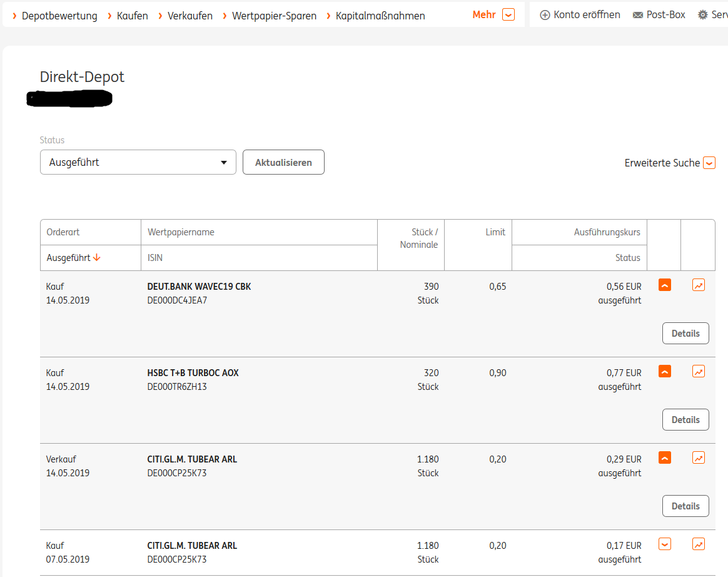Screen dimensions: 728x577
Task: Sort by the Ausgeführt column arrow
Action: (x=97, y=258)
